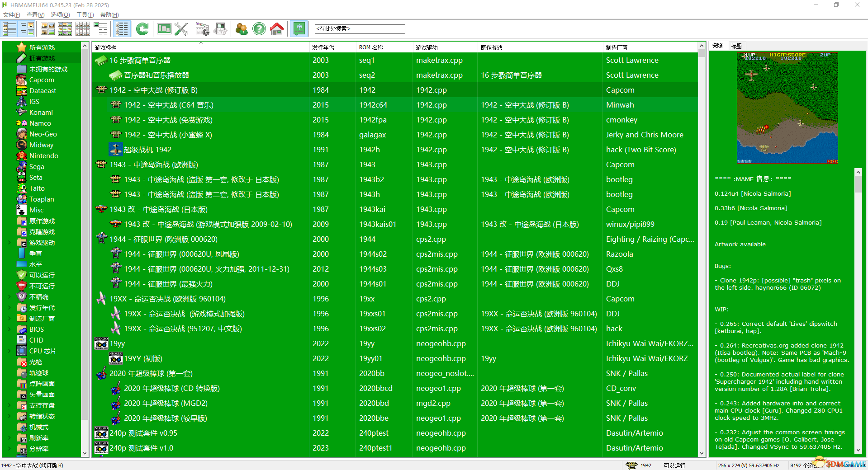
Task: Click inside the search box
Action: tap(360, 29)
